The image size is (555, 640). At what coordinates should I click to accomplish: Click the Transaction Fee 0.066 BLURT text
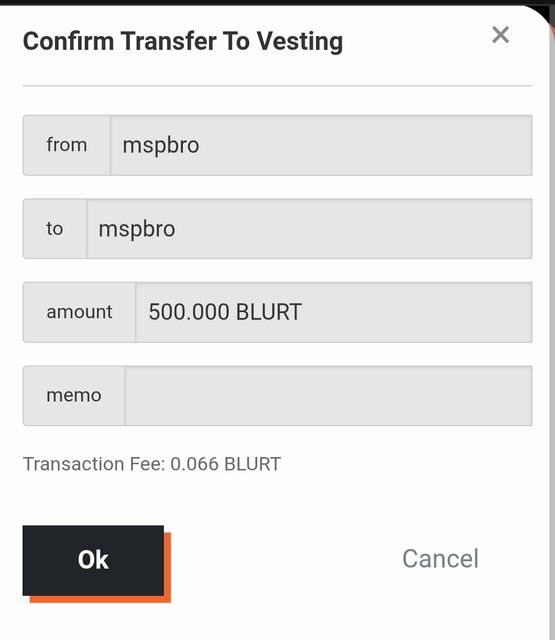click(x=152, y=464)
